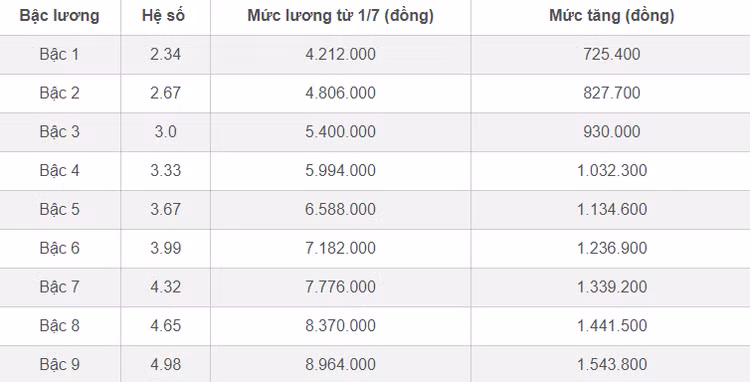
Task: Click salary value 4.212.000
Action: [341, 54]
